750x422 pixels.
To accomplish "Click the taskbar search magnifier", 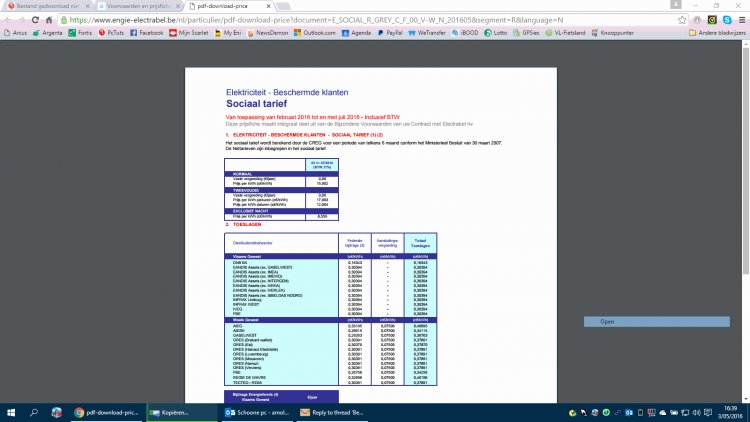I will tap(35, 411).
